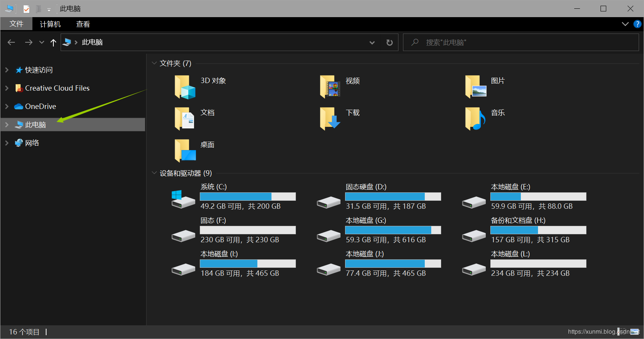
Task: Switch to the 计算机 ribbon tab
Action: 50,24
